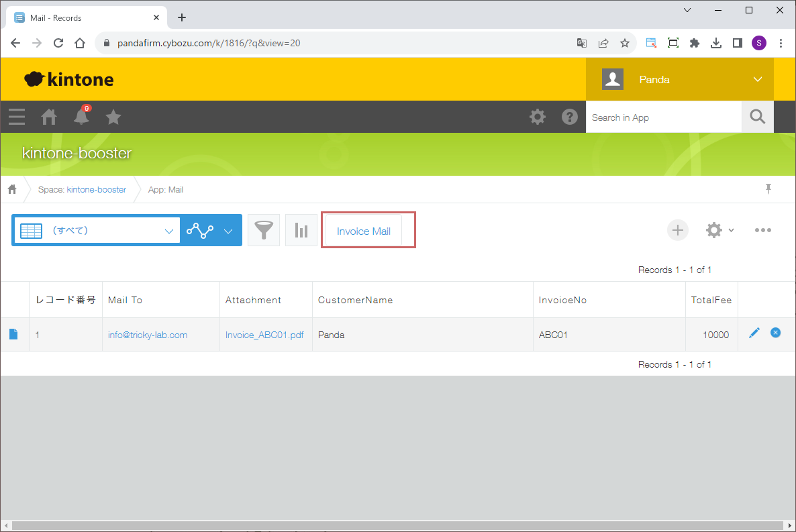This screenshot has width=796, height=532.
Task: Open notifications bell with red badge
Action: [x=81, y=117]
